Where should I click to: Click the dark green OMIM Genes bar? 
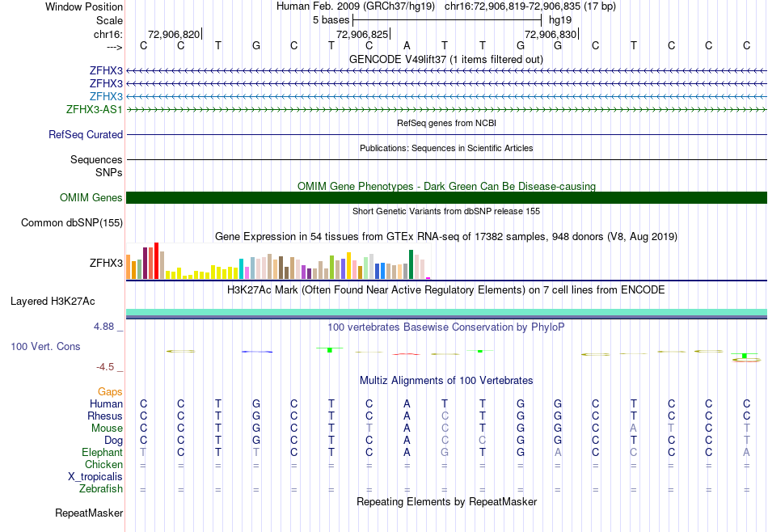click(x=447, y=197)
